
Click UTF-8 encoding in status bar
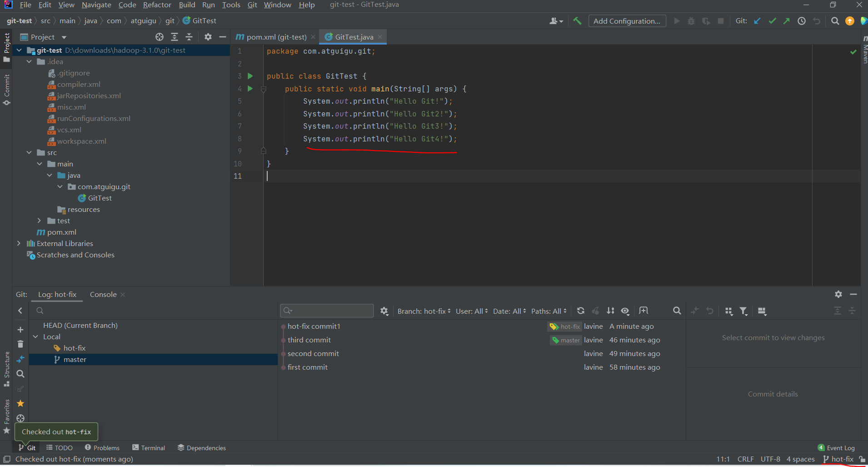(770, 459)
